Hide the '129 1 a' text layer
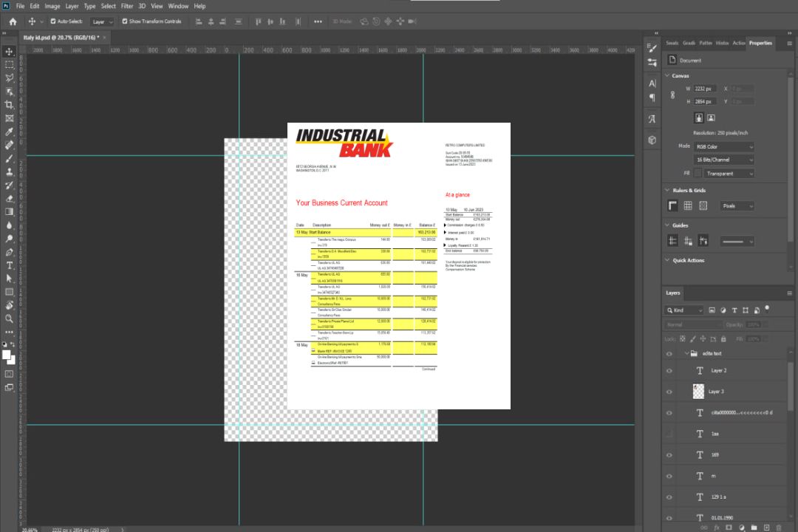798x532 pixels. coord(669,497)
